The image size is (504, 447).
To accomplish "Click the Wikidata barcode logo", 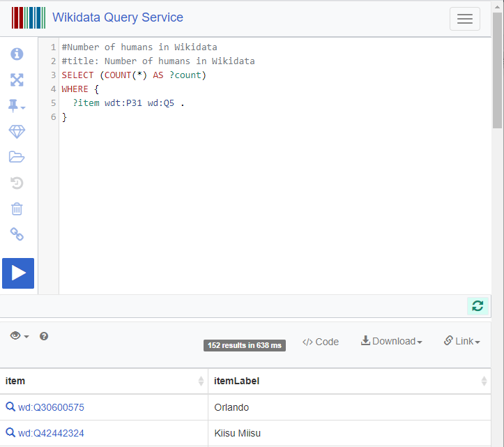I will tap(29, 17).
